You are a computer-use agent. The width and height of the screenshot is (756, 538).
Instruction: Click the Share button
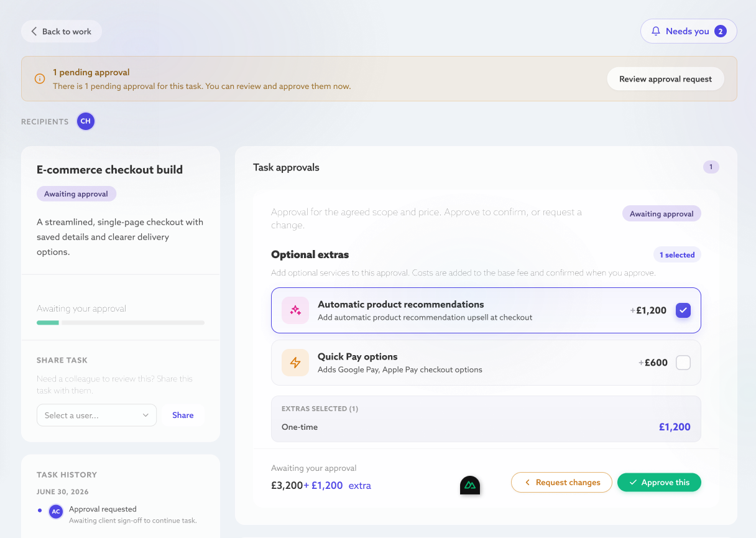click(x=183, y=415)
